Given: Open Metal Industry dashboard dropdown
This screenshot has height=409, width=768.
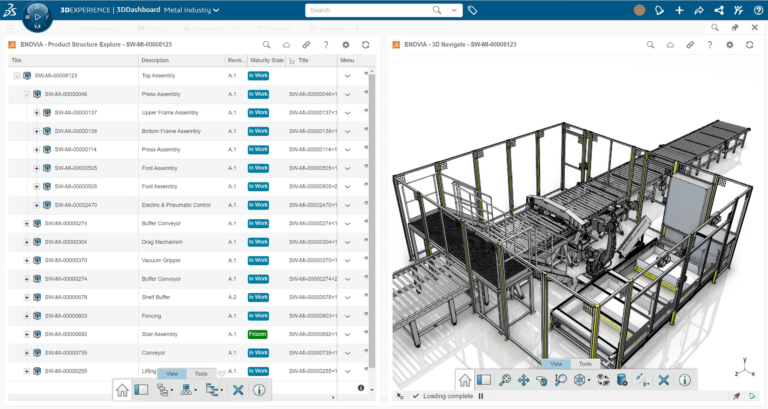Looking at the screenshot, I should pos(192,10).
